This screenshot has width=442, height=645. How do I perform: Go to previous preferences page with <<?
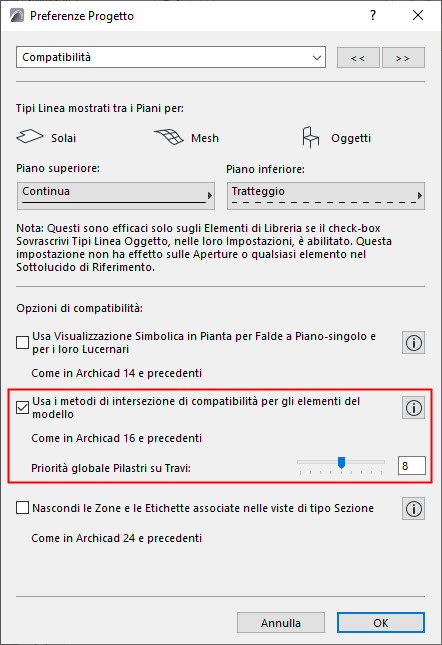358,58
